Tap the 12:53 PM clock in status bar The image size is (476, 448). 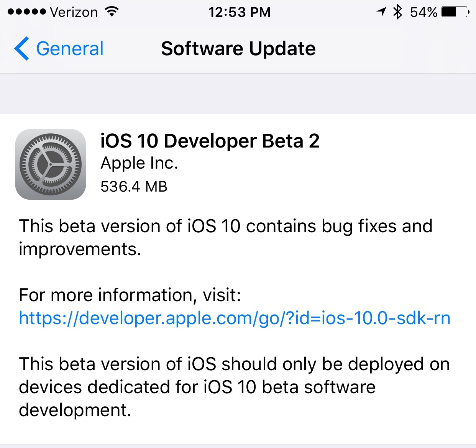point(240,11)
